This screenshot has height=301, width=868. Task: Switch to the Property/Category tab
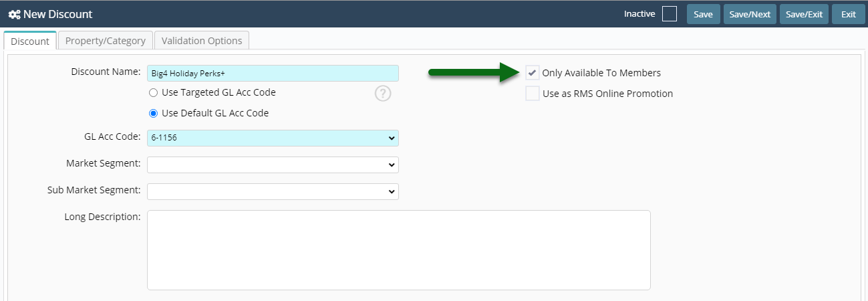pyautogui.click(x=106, y=41)
